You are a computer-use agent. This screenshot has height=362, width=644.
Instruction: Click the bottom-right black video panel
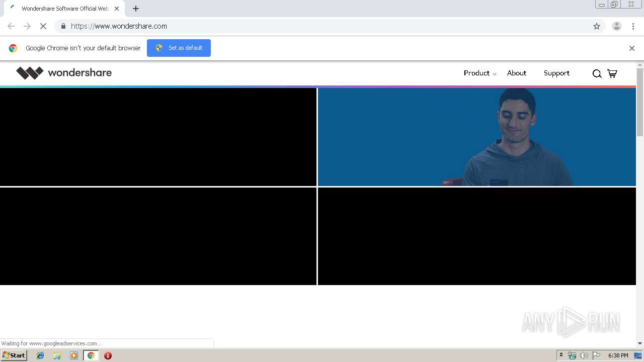click(477, 236)
